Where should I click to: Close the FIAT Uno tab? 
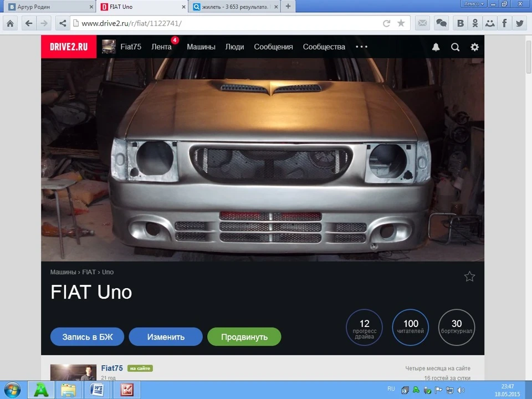(x=183, y=7)
